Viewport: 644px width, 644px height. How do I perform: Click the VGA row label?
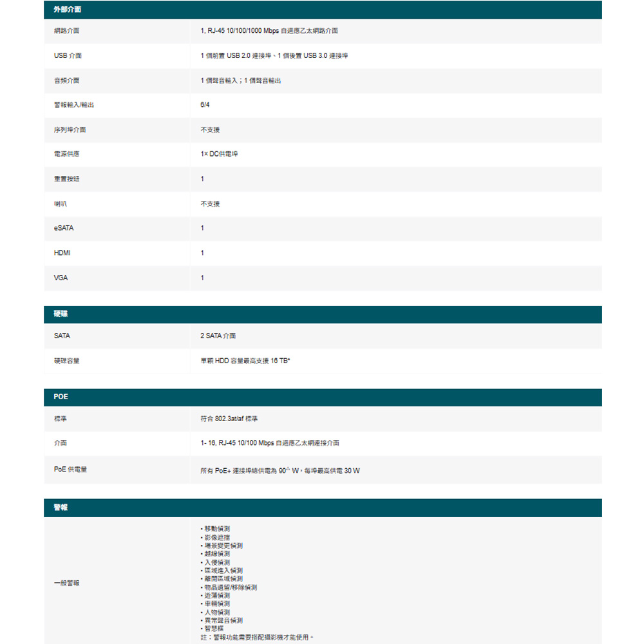[61, 278]
